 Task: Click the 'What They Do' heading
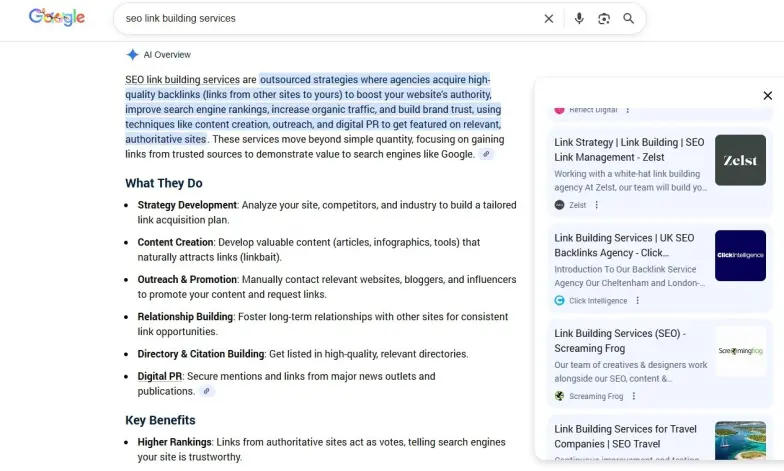[x=164, y=183]
